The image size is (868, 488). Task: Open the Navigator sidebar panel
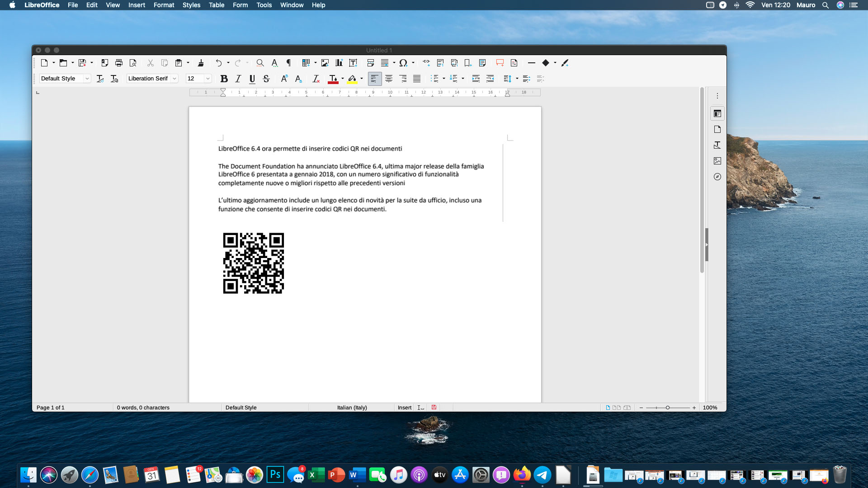click(x=717, y=177)
